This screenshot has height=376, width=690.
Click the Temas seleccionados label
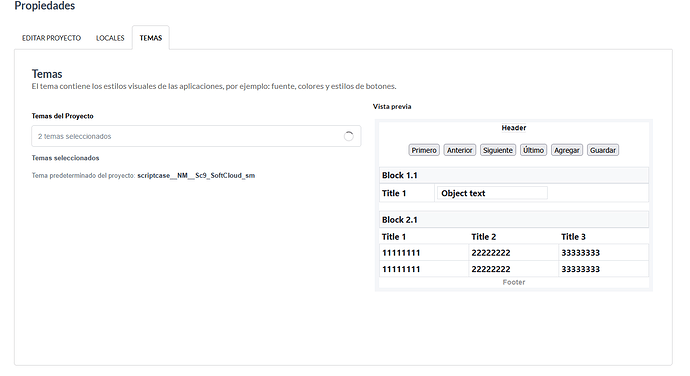coord(66,158)
